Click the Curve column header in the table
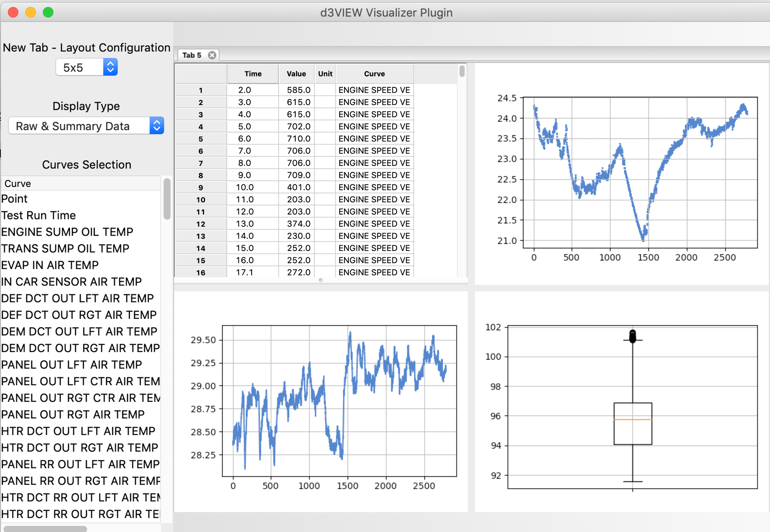770x532 pixels. pyautogui.click(x=374, y=74)
